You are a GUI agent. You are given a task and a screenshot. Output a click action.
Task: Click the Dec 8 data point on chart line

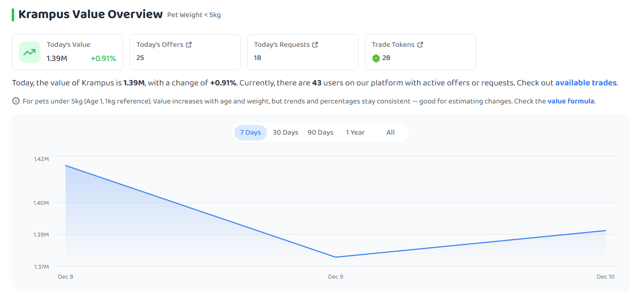65,165
